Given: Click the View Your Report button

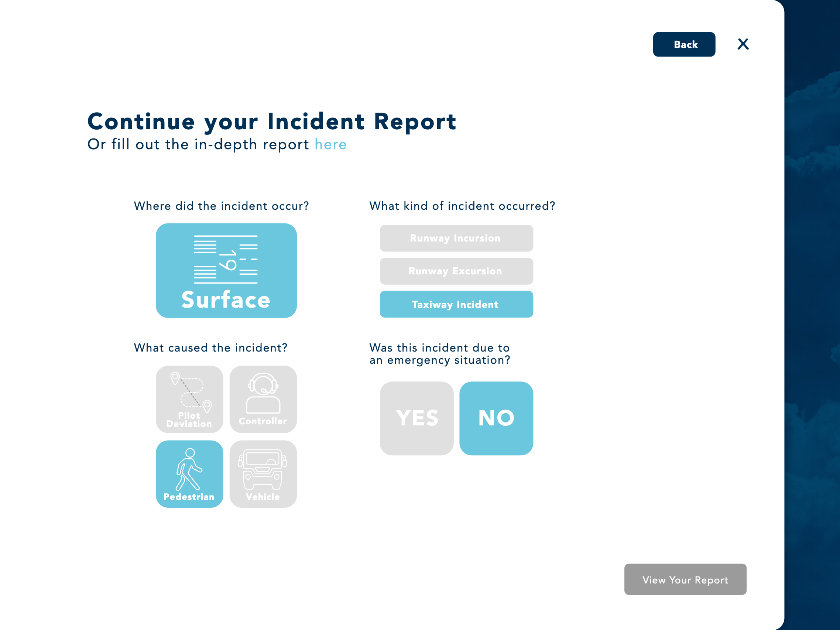Looking at the screenshot, I should 685,579.
